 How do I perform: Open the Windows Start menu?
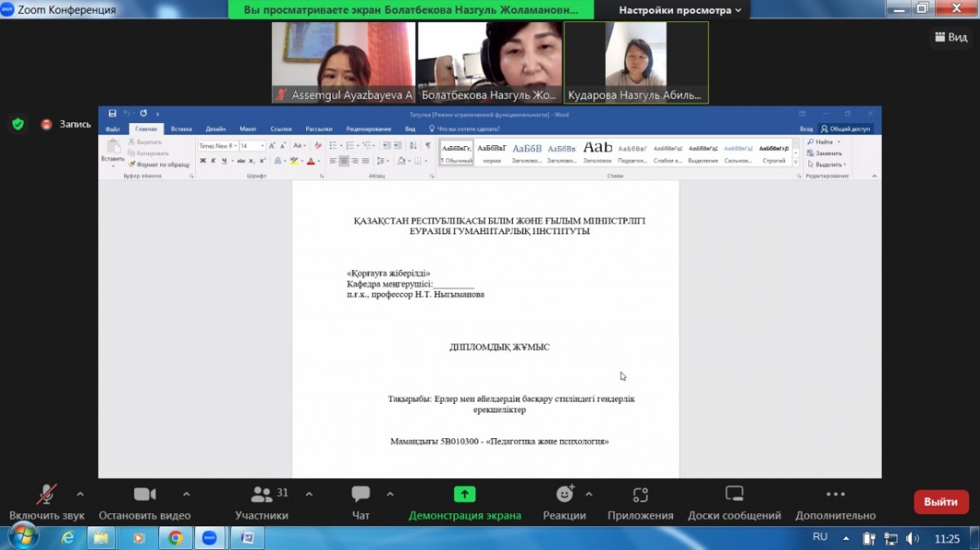[21, 538]
